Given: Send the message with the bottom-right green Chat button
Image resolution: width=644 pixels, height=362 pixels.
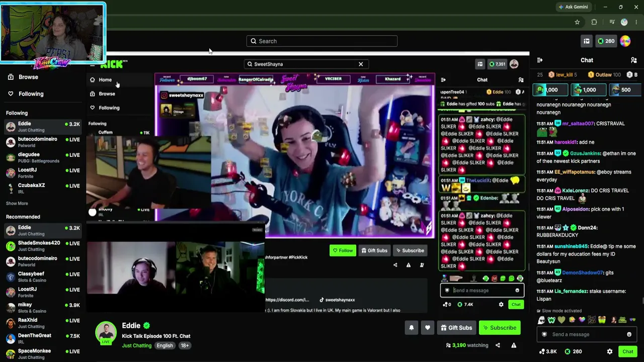Looking at the screenshot, I should pos(627,351).
